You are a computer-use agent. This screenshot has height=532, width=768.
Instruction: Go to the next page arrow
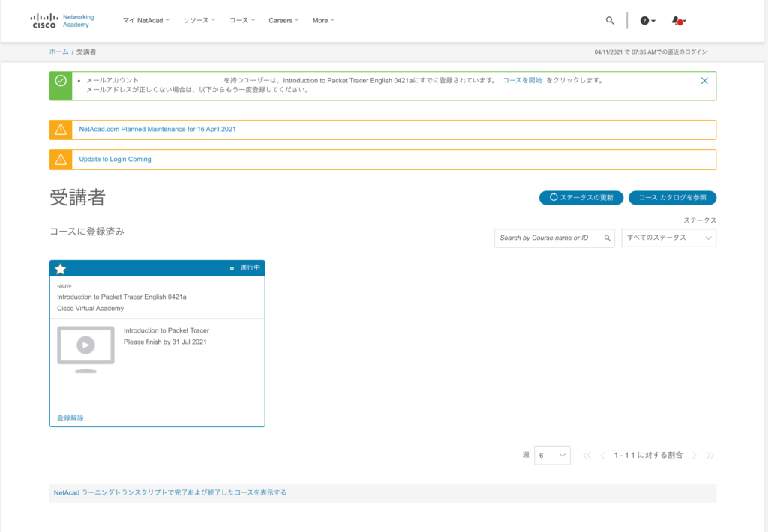click(x=694, y=455)
